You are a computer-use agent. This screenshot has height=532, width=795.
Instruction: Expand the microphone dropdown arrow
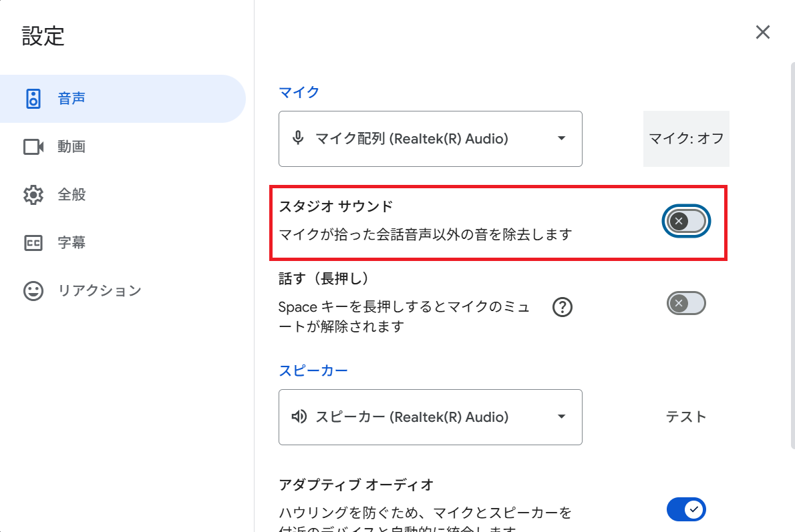coord(561,139)
